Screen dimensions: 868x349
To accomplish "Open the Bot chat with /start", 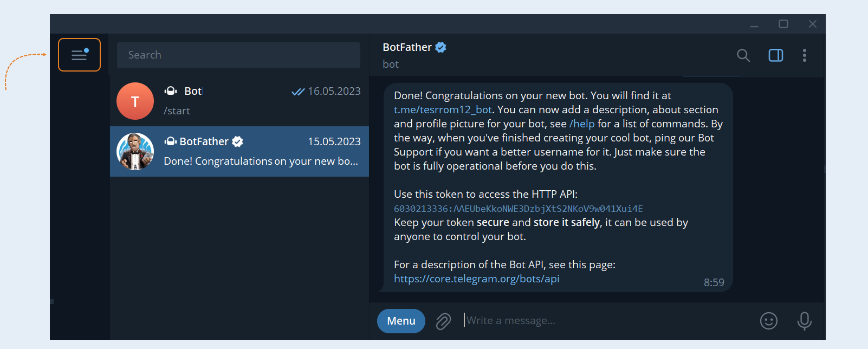I will [239, 101].
